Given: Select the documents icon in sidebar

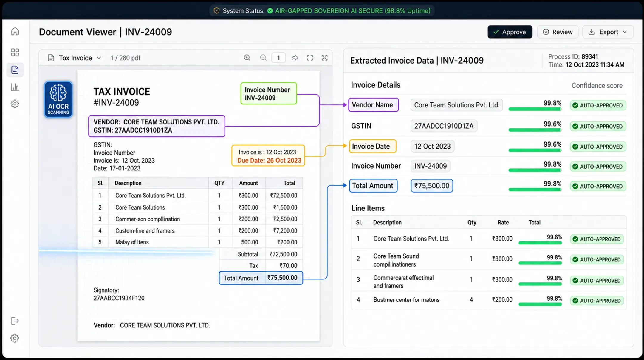Looking at the screenshot, I should [x=15, y=70].
